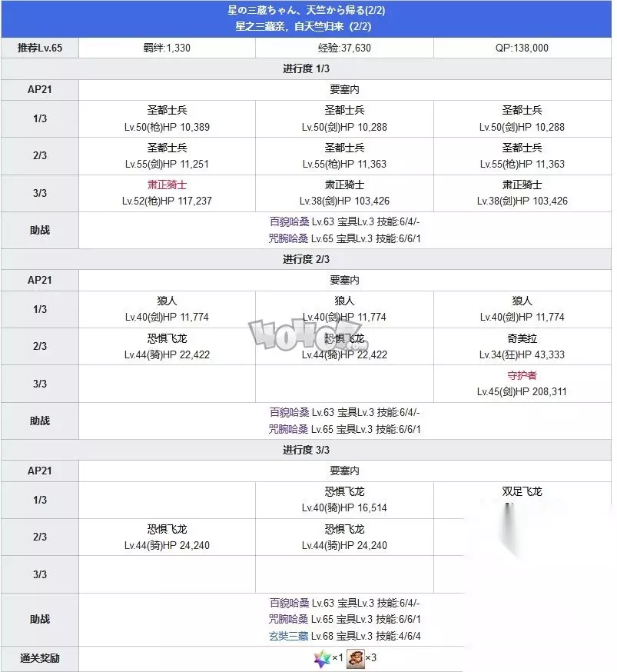
Task: Click the 推荐Lv.65 header cell
Action: [x=40, y=48]
